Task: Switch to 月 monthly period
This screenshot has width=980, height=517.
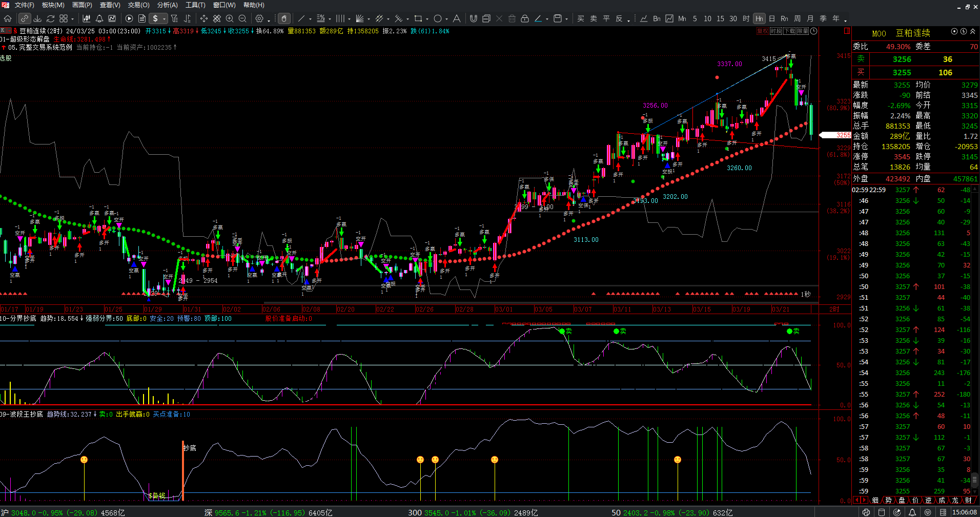Action: [810, 18]
